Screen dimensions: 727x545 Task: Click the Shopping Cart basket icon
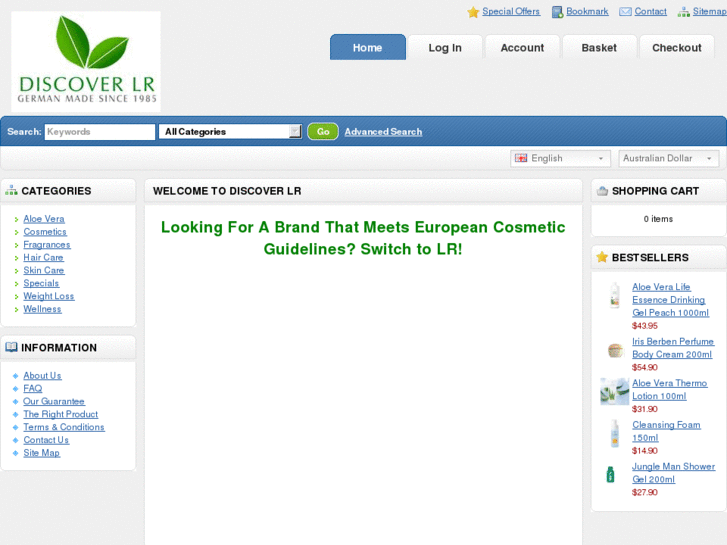point(602,191)
